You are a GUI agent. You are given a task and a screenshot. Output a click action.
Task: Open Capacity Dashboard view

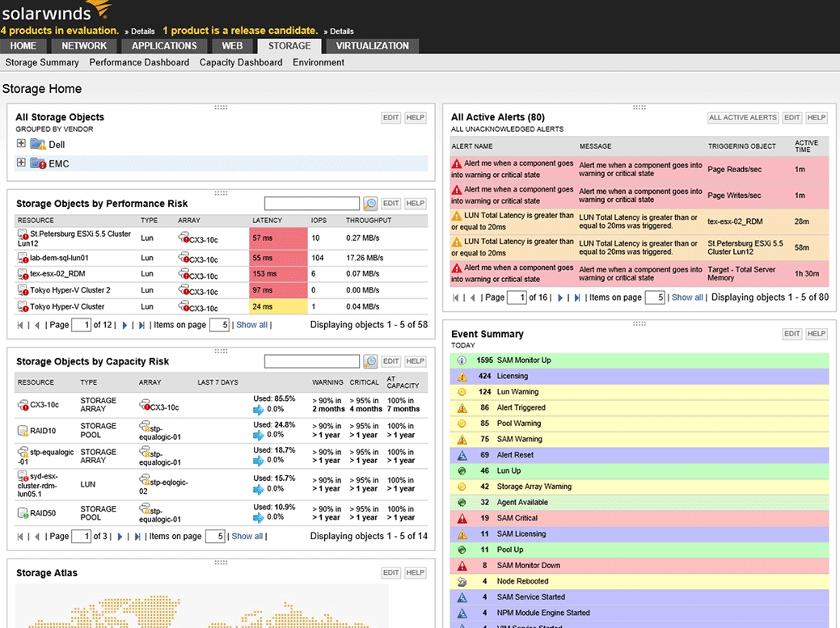[x=241, y=62]
